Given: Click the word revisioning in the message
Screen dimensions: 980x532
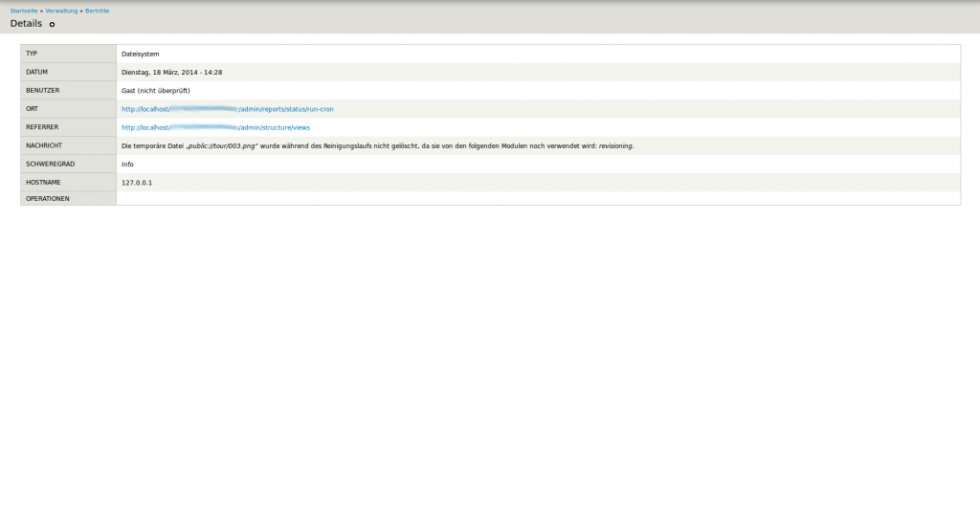Looking at the screenshot, I should tap(615, 145).
